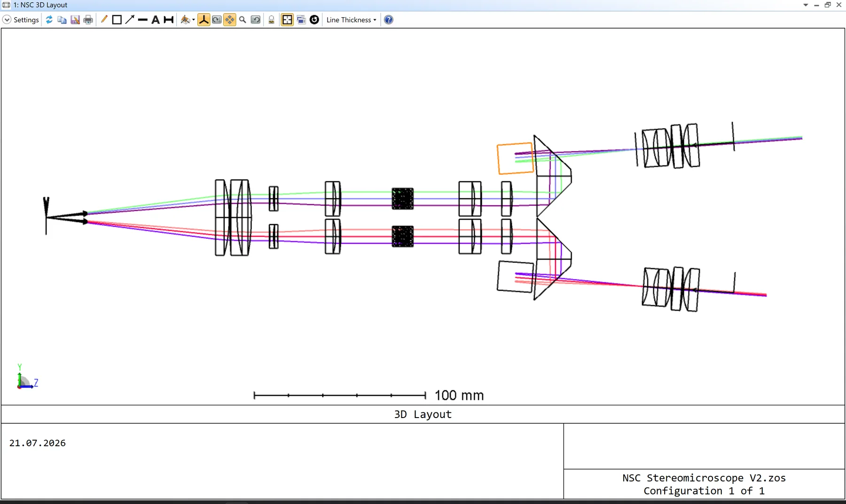Click the black circular reset icon
This screenshot has height=504, width=846.
point(314,20)
